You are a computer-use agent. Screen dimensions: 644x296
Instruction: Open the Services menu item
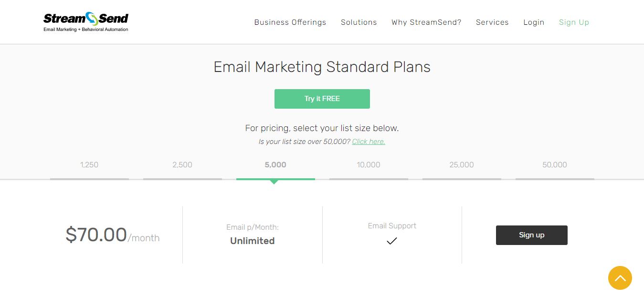pyautogui.click(x=492, y=22)
